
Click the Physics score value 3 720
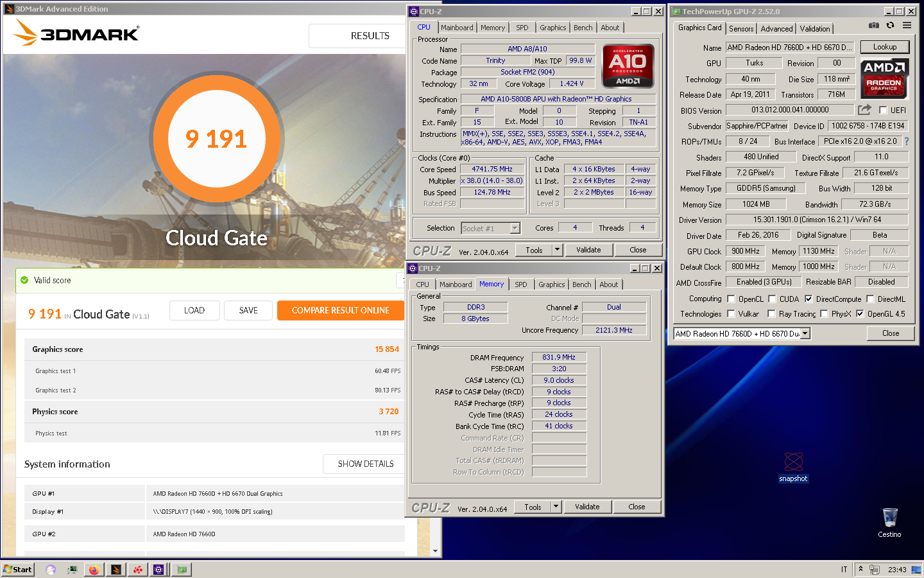coord(389,412)
